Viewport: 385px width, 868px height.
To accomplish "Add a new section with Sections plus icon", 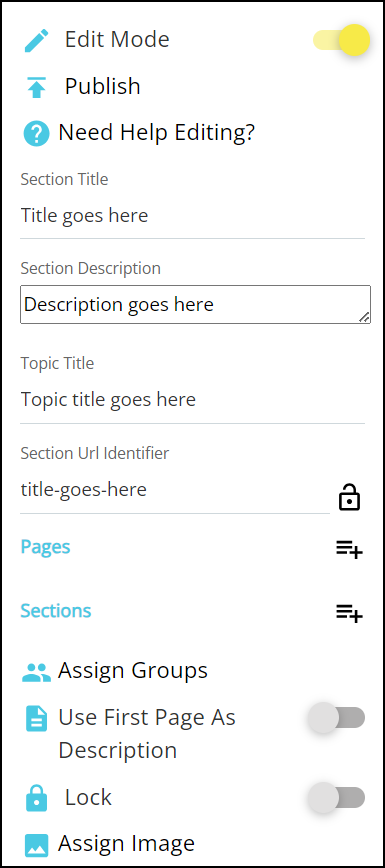I will click(x=349, y=613).
